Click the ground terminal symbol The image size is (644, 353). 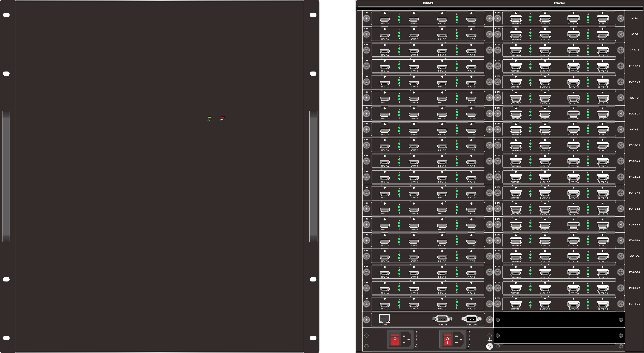[490, 340]
